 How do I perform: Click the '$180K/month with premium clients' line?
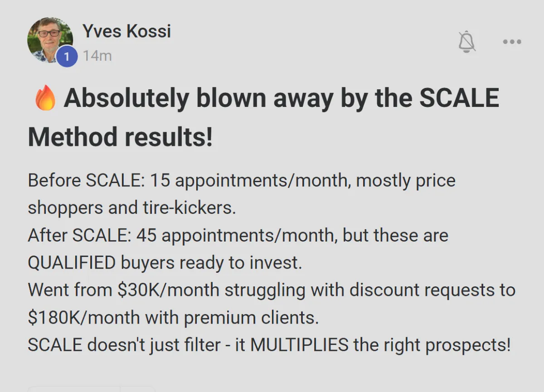click(x=173, y=318)
